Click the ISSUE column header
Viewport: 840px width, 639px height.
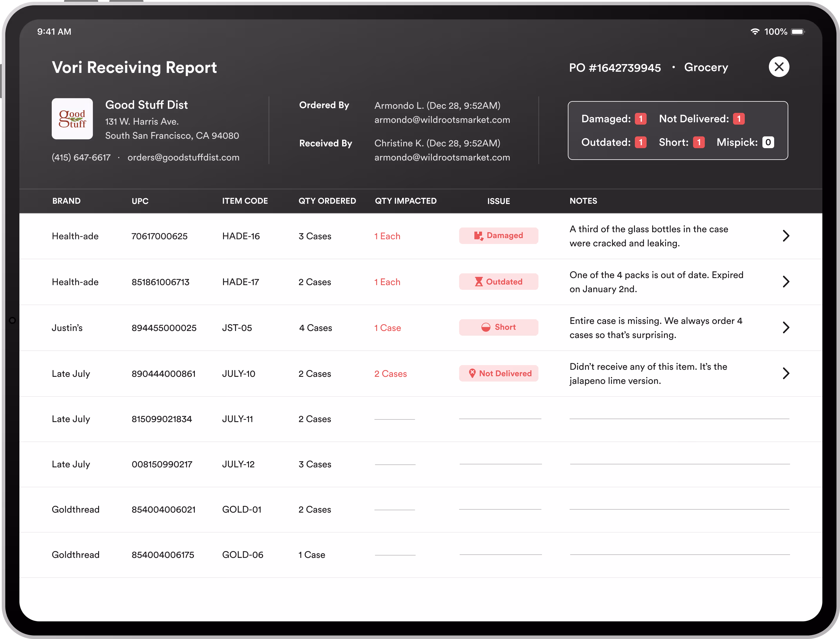[498, 201]
